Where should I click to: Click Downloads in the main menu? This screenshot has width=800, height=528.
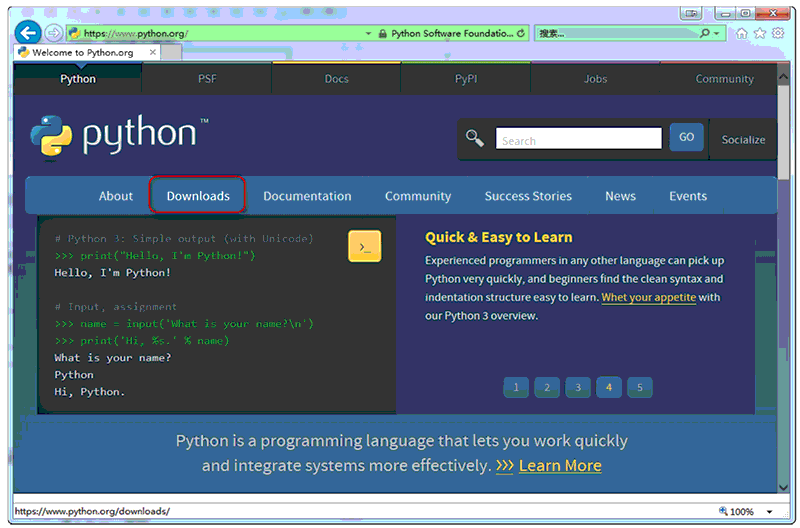coord(198,195)
